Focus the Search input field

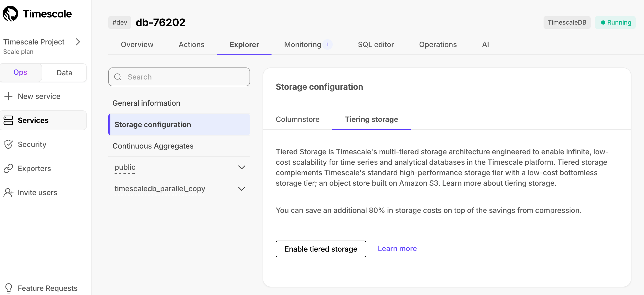click(x=179, y=77)
